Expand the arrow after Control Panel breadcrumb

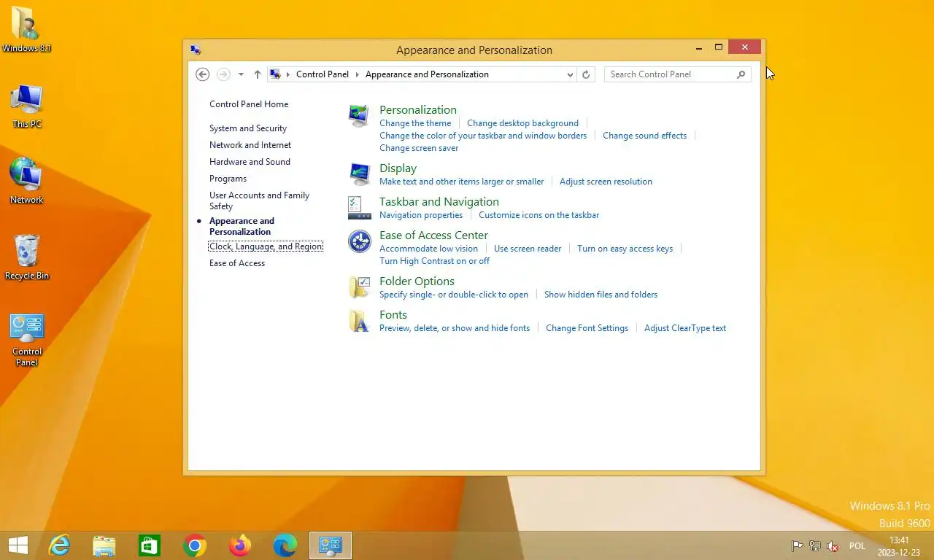358,74
